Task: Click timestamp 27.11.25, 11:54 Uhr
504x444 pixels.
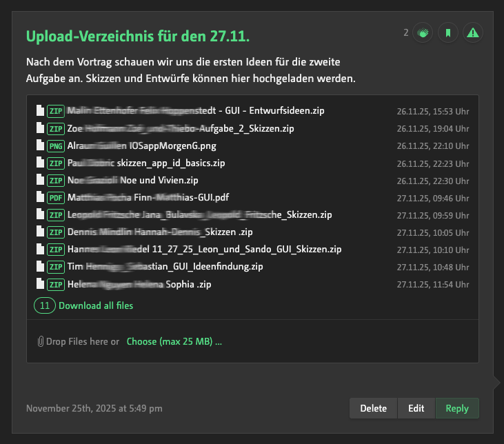Action: 433,285
